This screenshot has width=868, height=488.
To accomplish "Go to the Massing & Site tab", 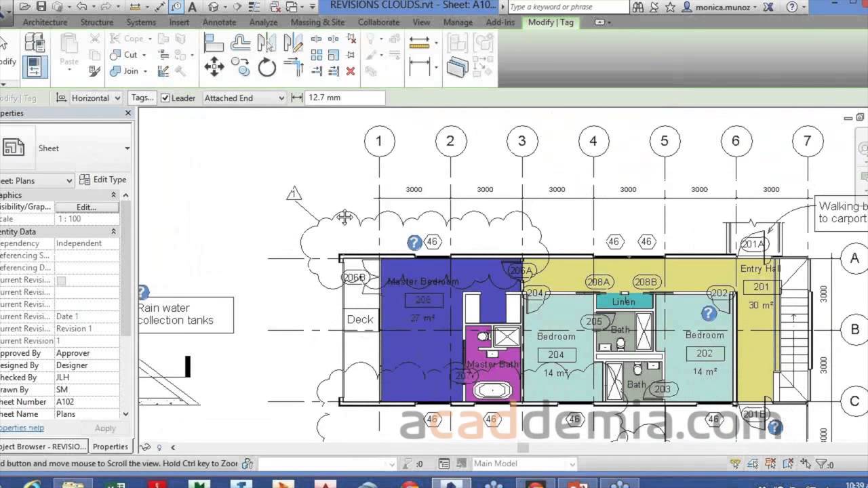I will click(x=317, y=22).
